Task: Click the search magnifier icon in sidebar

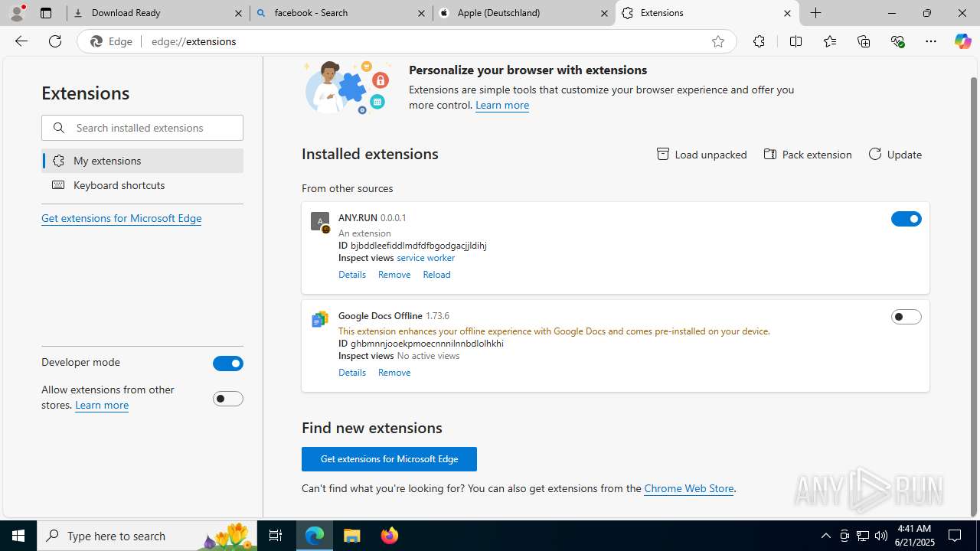Action: [x=59, y=128]
